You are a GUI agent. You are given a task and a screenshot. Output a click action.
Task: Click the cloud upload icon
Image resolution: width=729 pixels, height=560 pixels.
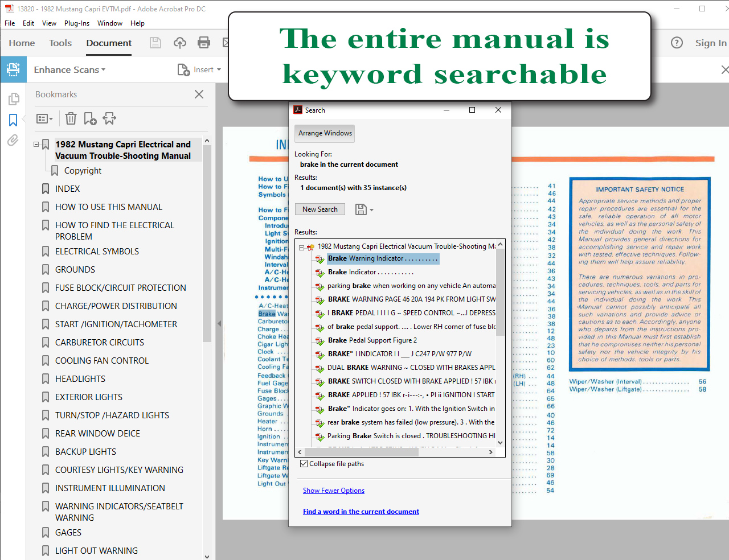point(180,43)
